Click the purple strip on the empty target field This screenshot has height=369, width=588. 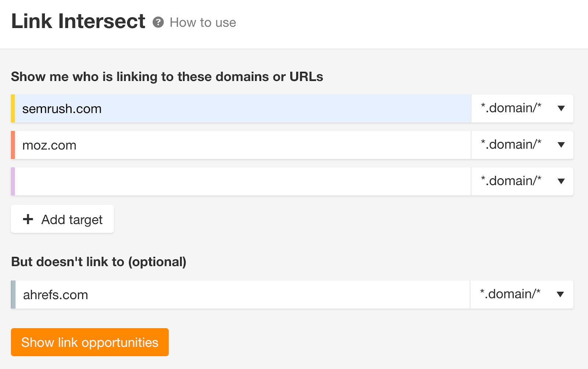click(x=13, y=181)
